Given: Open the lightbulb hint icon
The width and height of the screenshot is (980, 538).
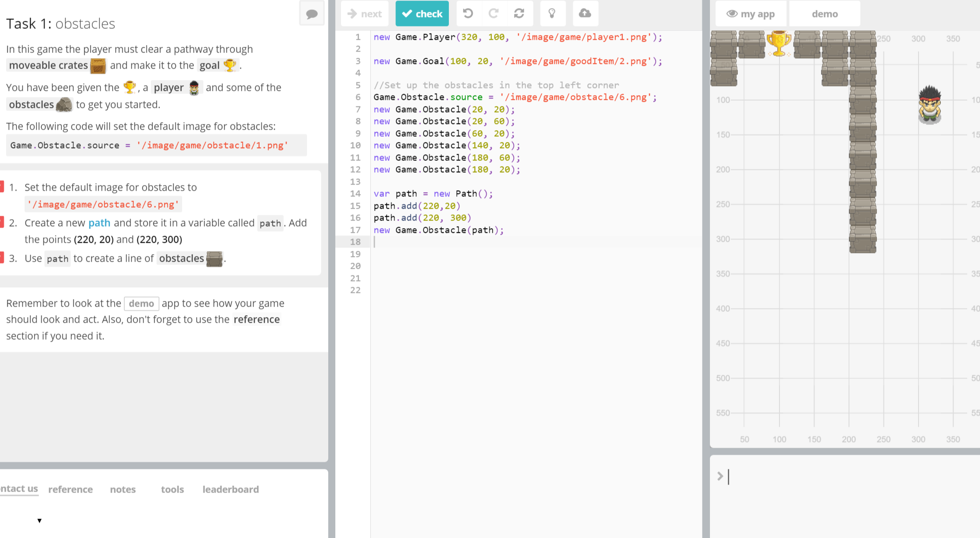Looking at the screenshot, I should coord(552,14).
